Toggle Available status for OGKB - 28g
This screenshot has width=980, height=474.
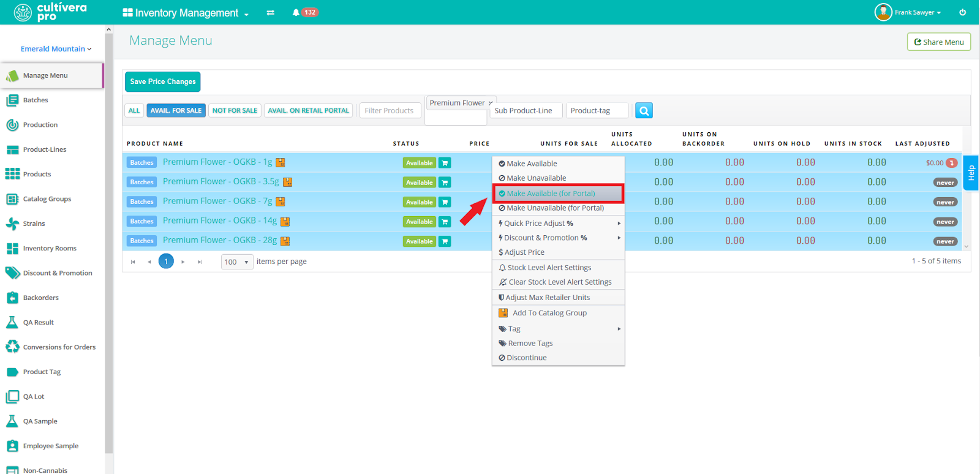[420, 241]
